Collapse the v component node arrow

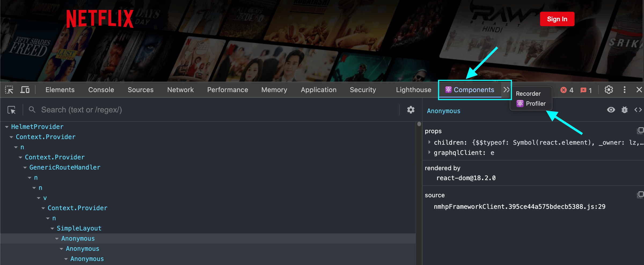pos(39,198)
